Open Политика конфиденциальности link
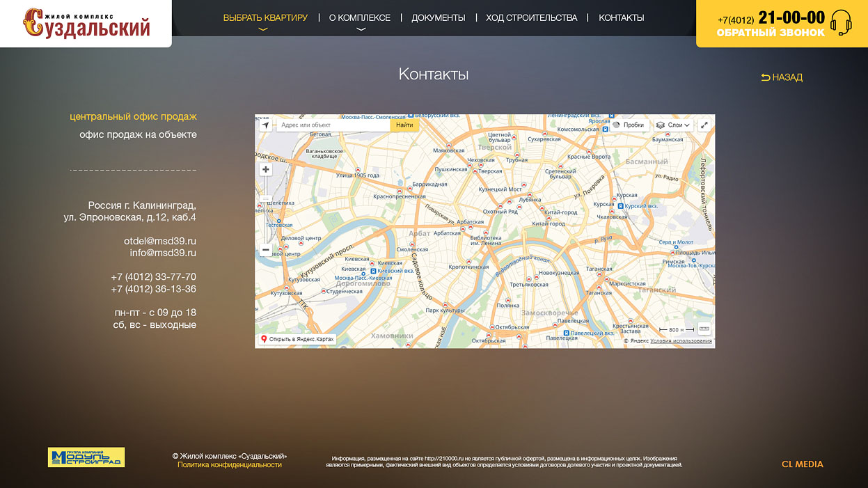Image resolution: width=868 pixels, height=488 pixels. pyautogui.click(x=230, y=464)
